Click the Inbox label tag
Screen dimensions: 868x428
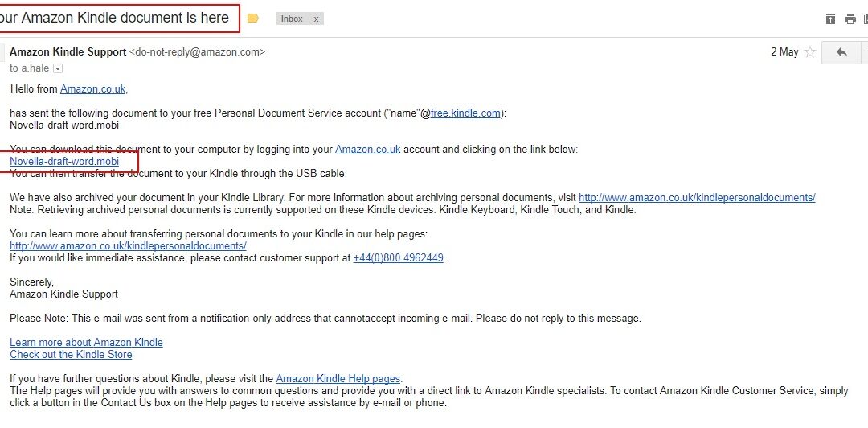coord(292,19)
